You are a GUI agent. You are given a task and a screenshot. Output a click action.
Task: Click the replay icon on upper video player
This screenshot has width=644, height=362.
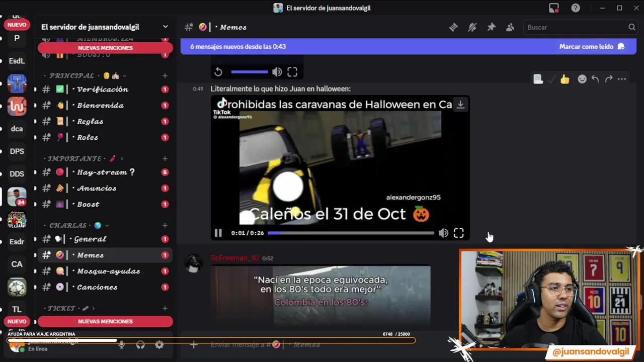click(x=218, y=72)
